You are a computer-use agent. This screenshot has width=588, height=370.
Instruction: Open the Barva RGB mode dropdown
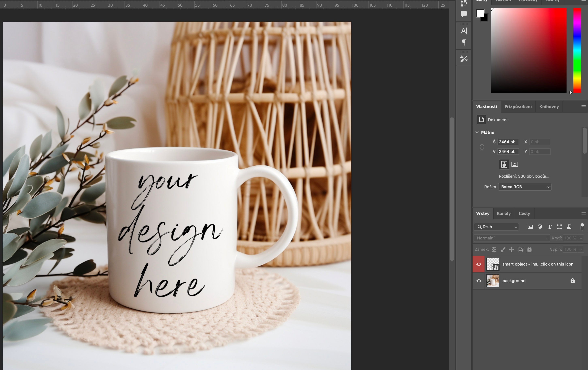(x=524, y=187)
